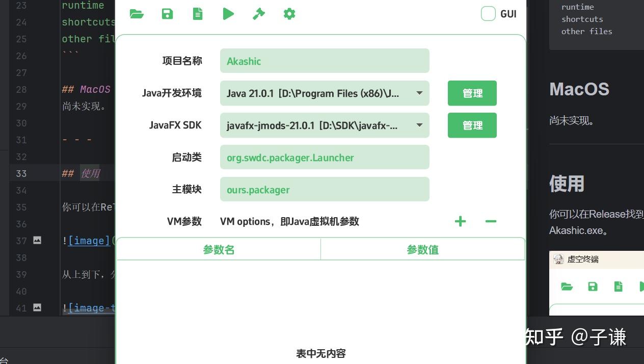Image resolution: width=644 pixels, height=364 pixels.
Task: Sort by 参数值 column header
Action: 422,249
